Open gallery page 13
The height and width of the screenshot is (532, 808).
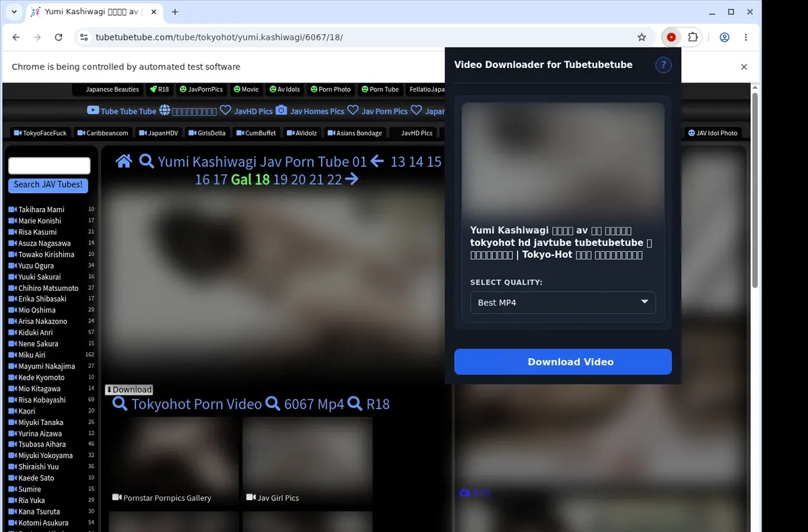[398, 161]
